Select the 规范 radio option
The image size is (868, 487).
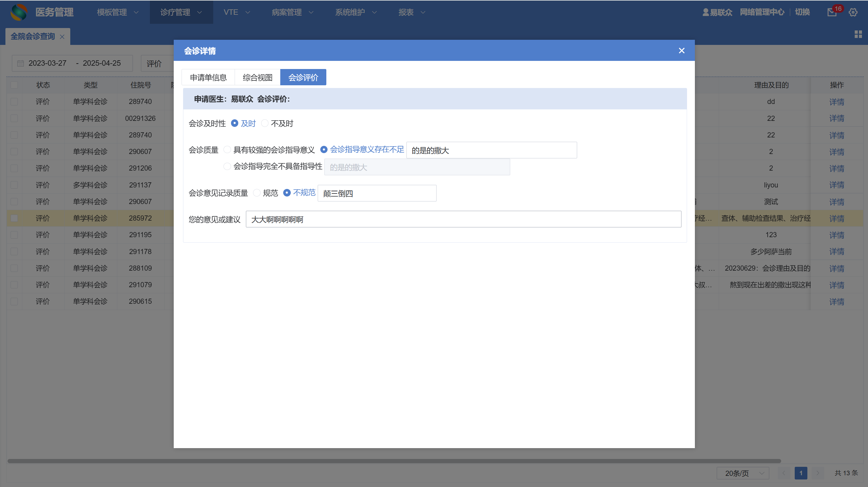pyautogui.click(x=257, y=193)
